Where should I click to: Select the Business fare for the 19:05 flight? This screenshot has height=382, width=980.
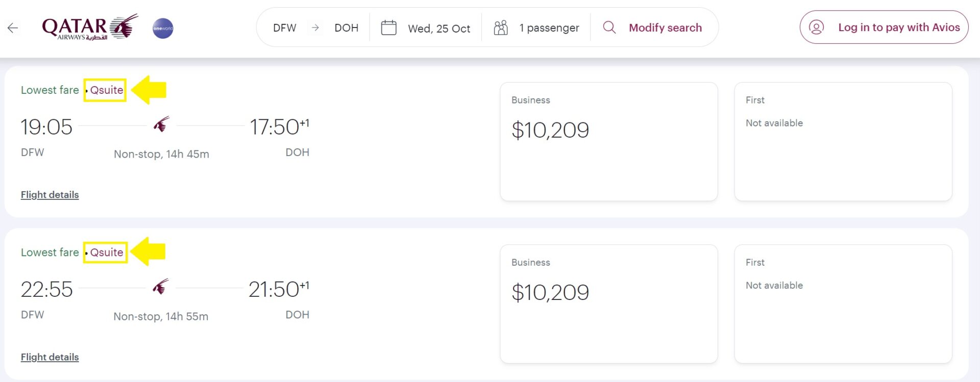coord(608,141)
